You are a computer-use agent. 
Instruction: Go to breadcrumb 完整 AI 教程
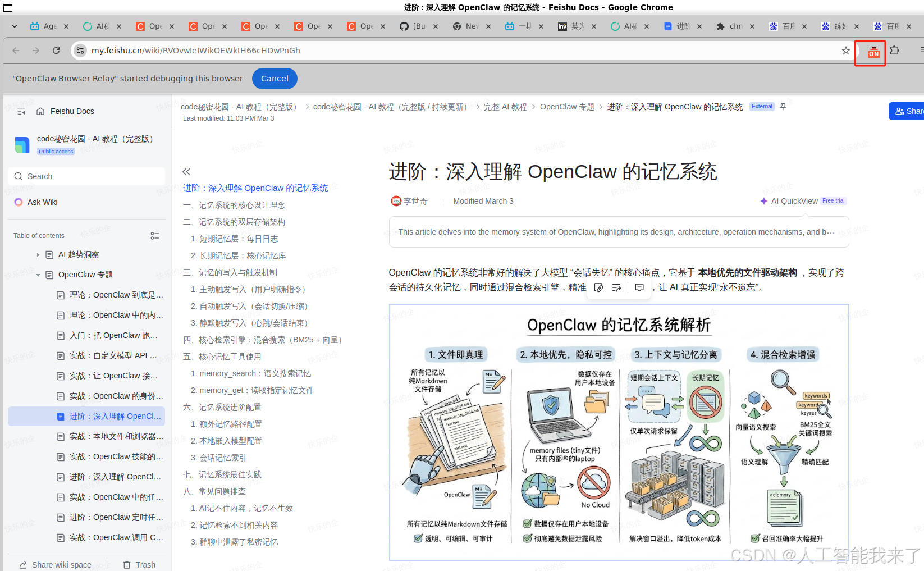click(505, 107)
